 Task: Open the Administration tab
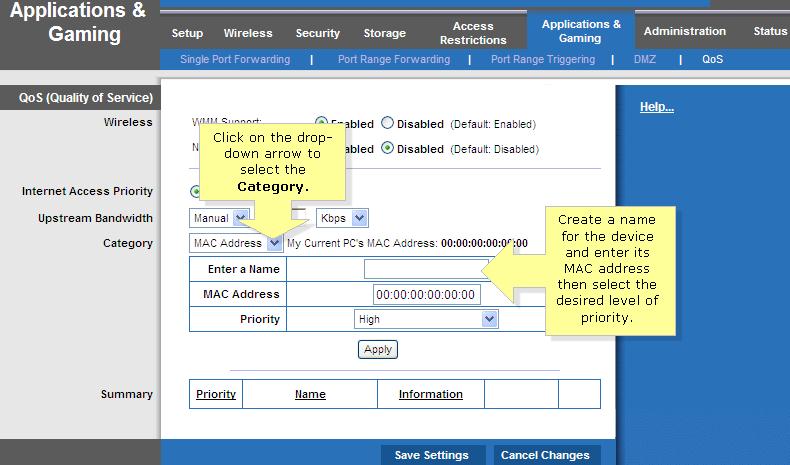[685, 31]
